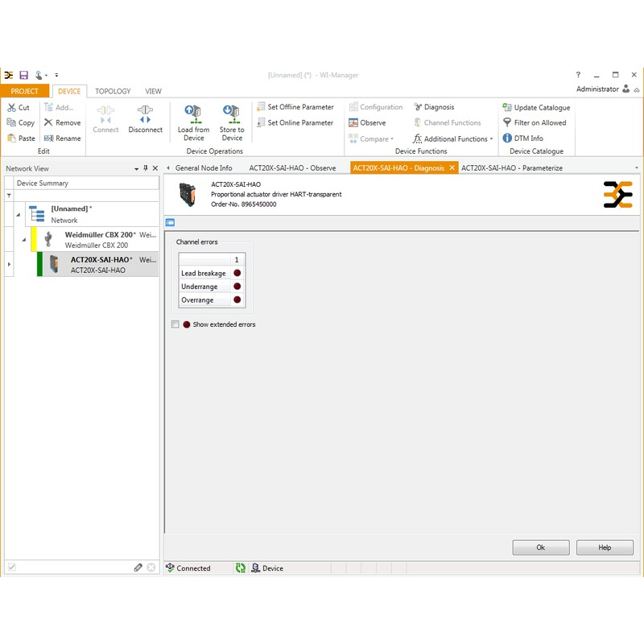Viewport: 644px width, 644px height.
Task: Close the Network View panel
Action: point(155,168)
